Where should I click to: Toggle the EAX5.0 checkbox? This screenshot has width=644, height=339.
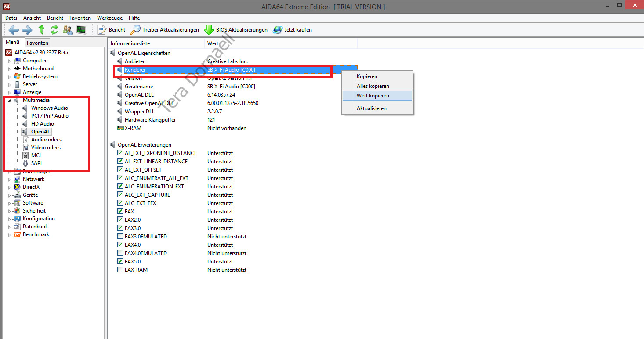(120, 262)
